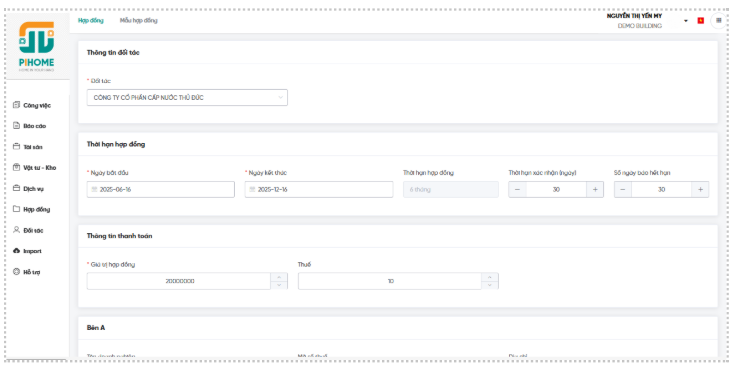735x368 pixels.
Task: Increase Số ngày báo hết hạn with plus
Action: [x=700, y=189]
